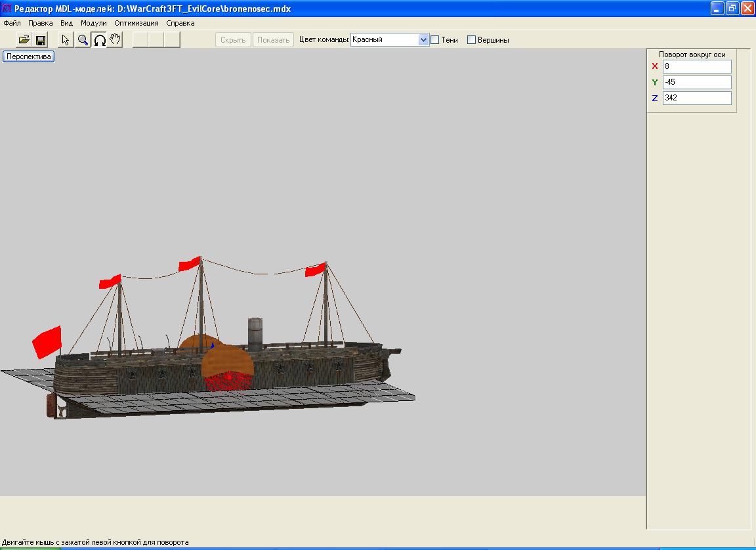Open a model file with the folder icon
The image size is (756, 550).
(24, 39)
